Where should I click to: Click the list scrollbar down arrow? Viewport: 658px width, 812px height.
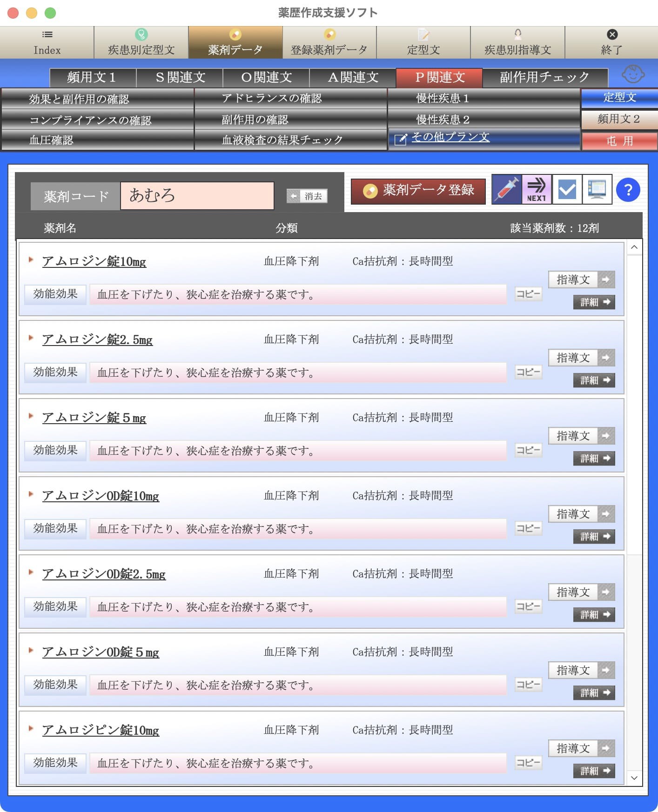(634, 778)
